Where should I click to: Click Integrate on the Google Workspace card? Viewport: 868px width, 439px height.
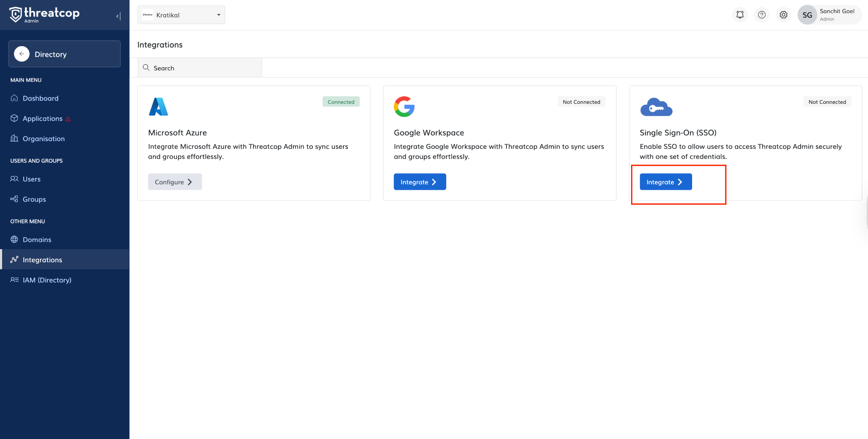420,182
